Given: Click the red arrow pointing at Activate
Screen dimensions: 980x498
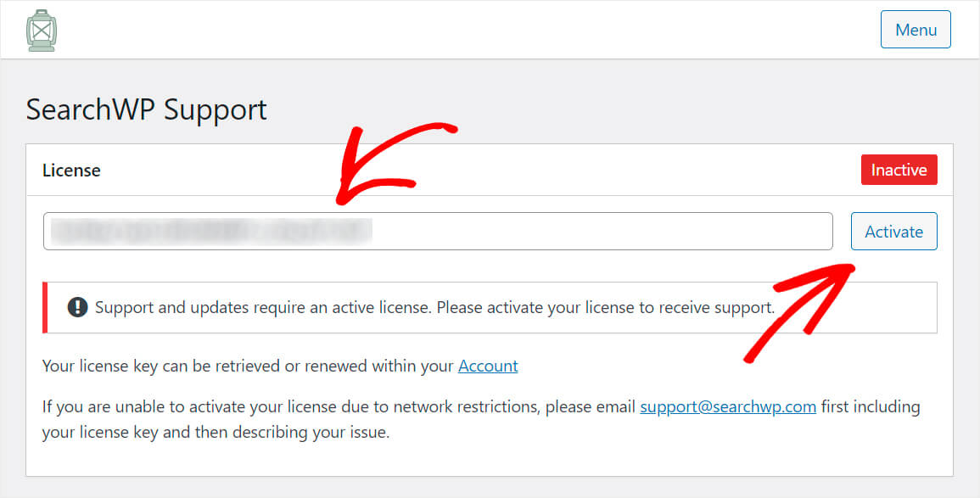Looking at the screenshot, I should [x=800, y=311].
